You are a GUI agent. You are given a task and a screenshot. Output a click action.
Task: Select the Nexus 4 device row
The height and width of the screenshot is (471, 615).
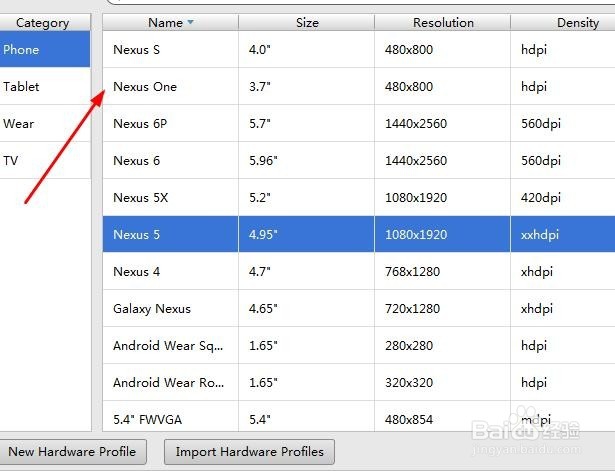click(x=359, y=271)
